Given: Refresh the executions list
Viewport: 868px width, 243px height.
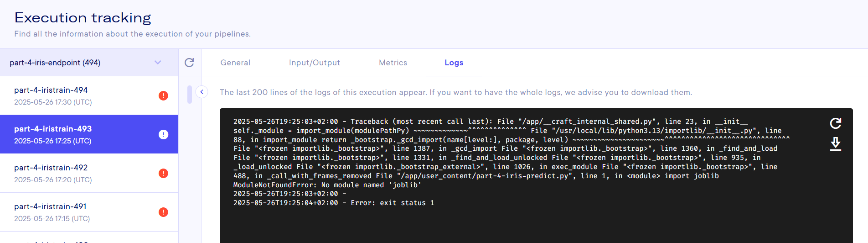Looking at the screenshot, I should coord(189,63).
